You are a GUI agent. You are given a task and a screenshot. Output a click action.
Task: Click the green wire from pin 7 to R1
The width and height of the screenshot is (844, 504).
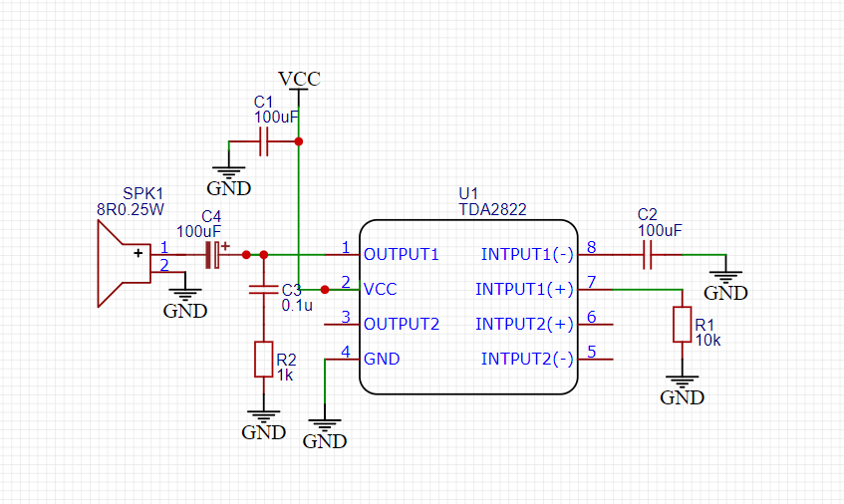click(648, 290)
